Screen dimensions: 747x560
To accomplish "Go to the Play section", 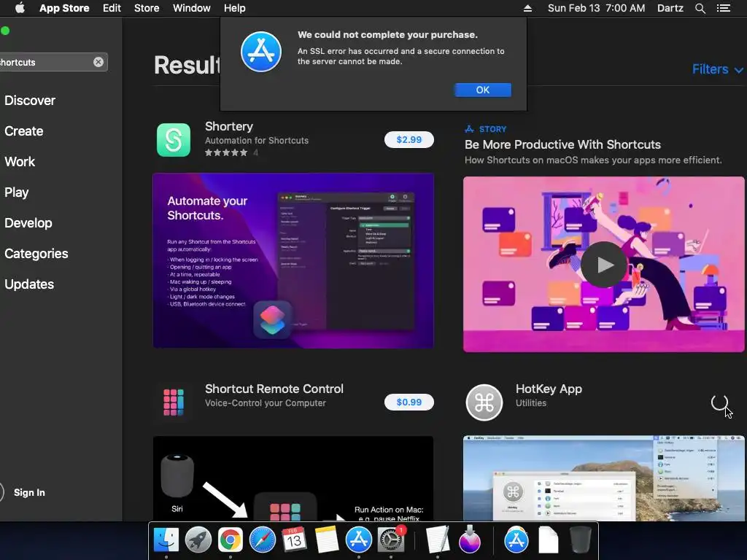I will (17, 192).
